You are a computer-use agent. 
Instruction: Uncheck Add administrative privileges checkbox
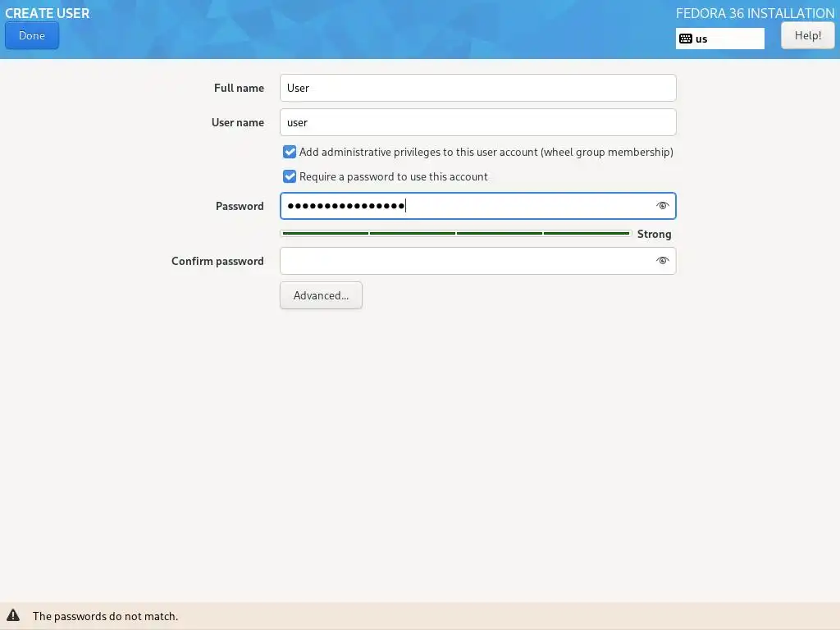[x=290, y=152]
